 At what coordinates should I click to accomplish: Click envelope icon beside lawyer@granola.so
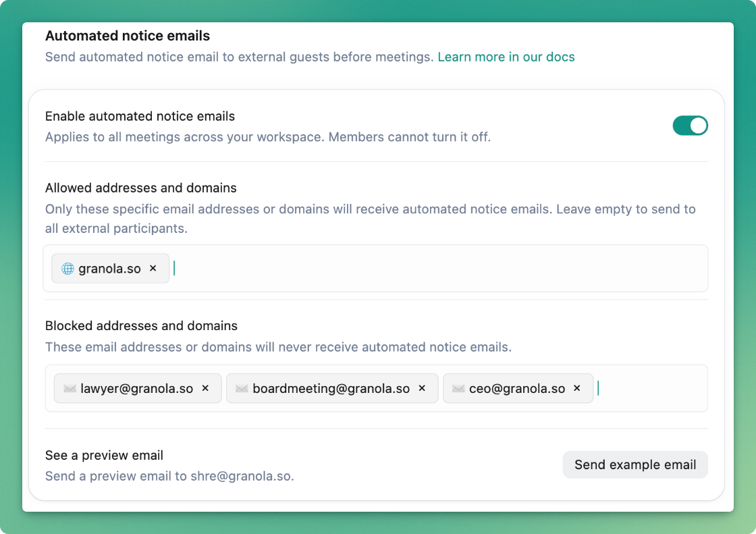[70, 389]
